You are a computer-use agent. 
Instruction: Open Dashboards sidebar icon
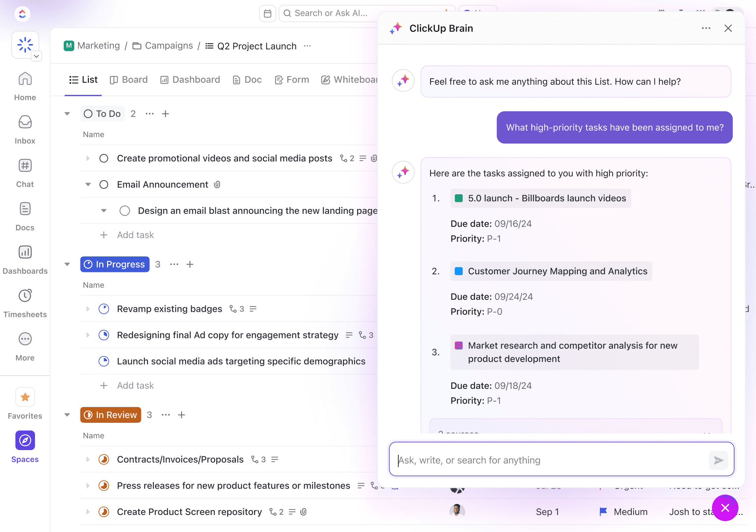(x=25, y=253)
